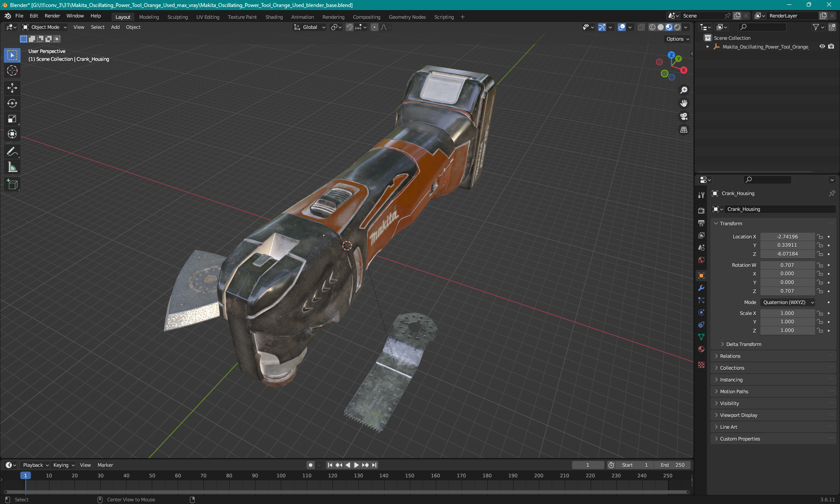Screen dimensions: 840x504
Task: Open the Global transform orientation dropdown
Action: [x=310, y=27]
